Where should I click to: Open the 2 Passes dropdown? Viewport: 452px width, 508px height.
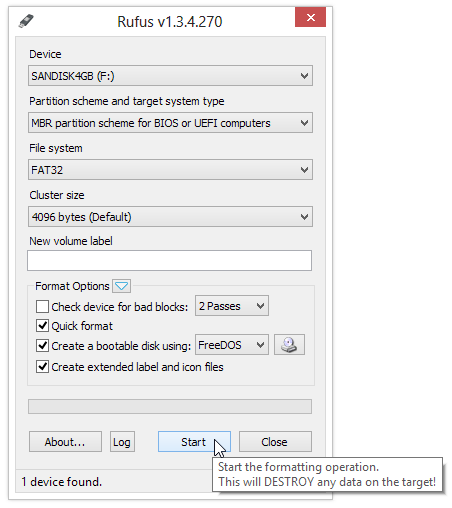tap(232, 306)
